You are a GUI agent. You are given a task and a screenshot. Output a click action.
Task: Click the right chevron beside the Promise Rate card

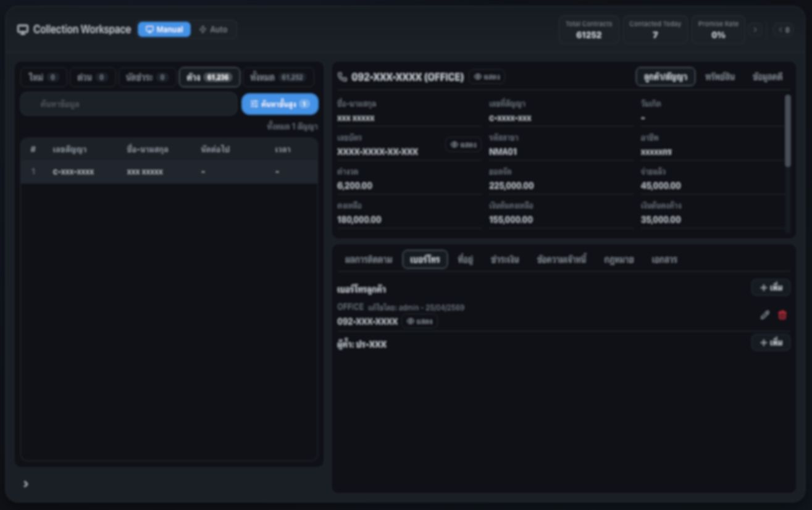[x=756, y=29]
